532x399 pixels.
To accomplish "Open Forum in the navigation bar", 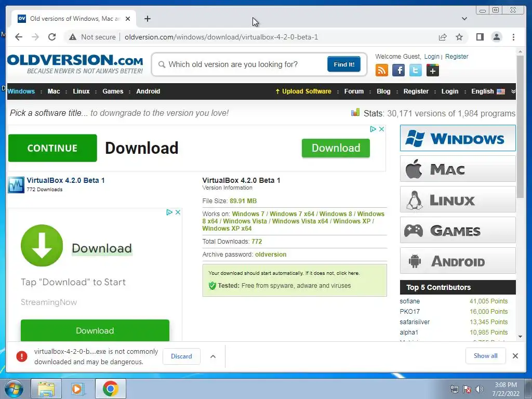I will click(354, 91).
